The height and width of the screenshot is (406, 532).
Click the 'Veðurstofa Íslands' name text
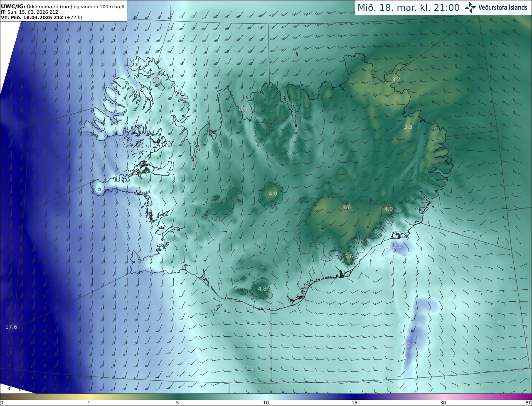[x=503, y=7]
